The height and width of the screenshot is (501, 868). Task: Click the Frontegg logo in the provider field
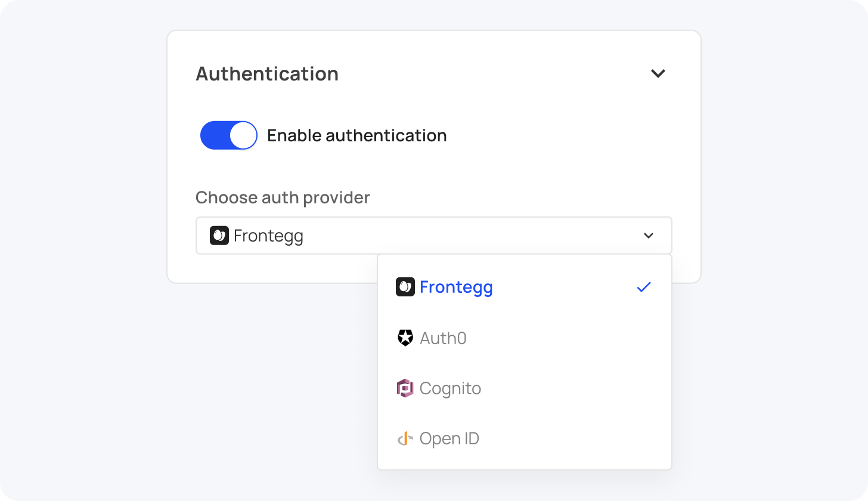[x=219, y=236]
